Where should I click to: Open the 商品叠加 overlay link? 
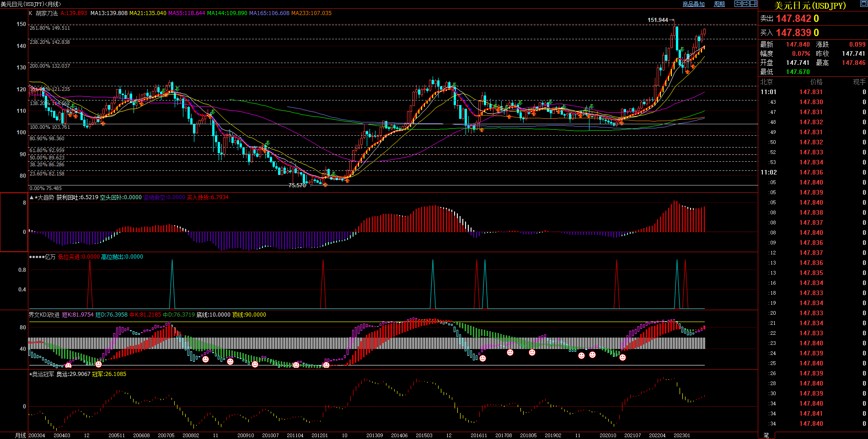[693, 4]
